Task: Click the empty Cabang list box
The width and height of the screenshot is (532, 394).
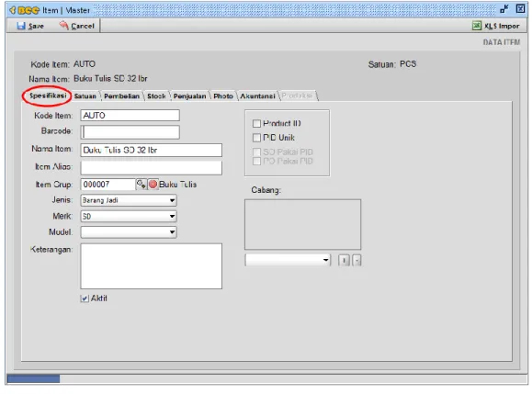Action: [302, 224]
